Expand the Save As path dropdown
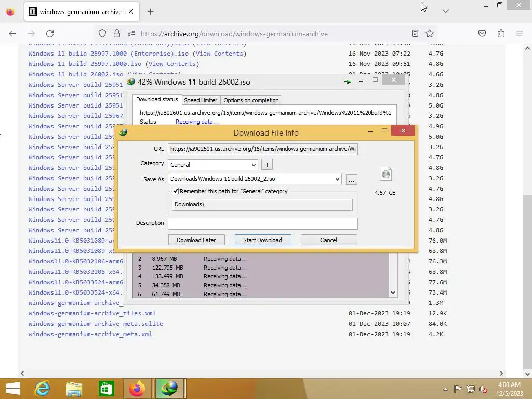The image size is (532, 399). coord(337,179)
